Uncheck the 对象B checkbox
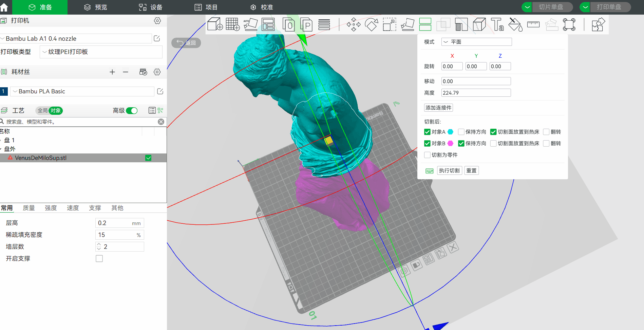The width and height of the screenshot is (644, 330). (x=427, y=143)
